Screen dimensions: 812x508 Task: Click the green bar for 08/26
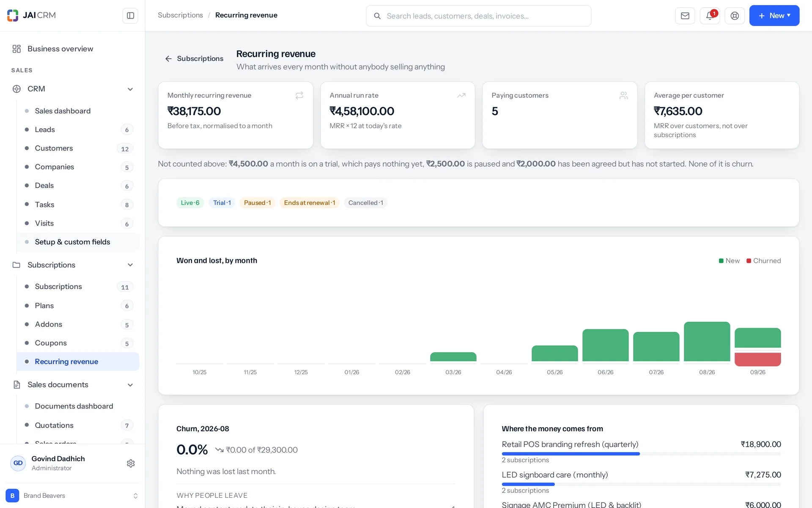pos(707,341)
